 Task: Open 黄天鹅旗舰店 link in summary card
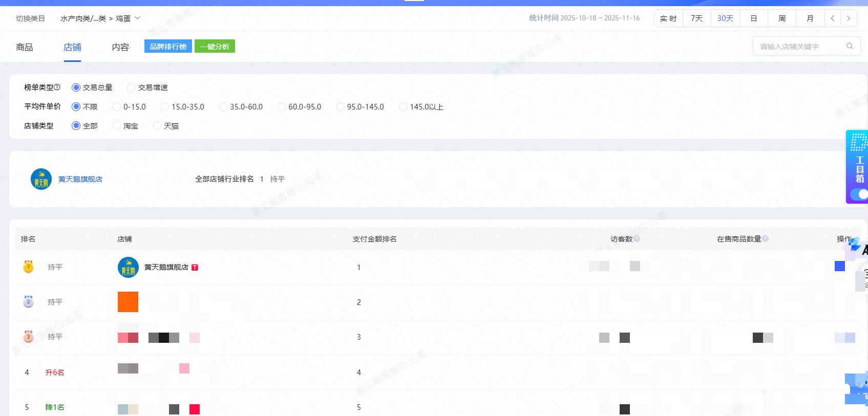[x=80, y=179]
